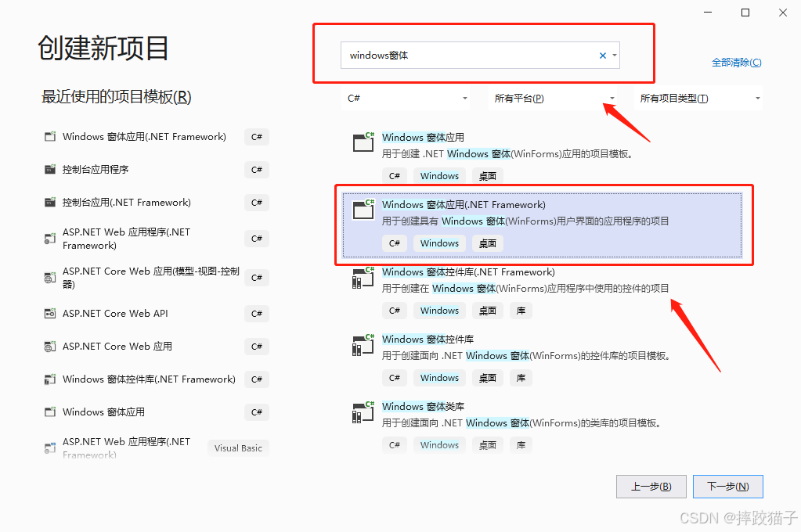This screenshot has width=801, height=532.
Task: Click the Windows 窗体应用(.NET Framework) recent template icon
Action: tap(50, 137)
